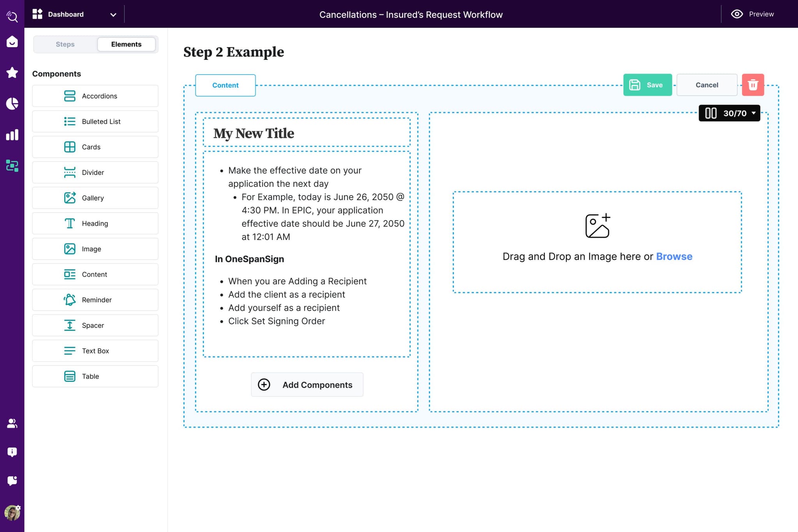Click the red trash delete icon
798x532 pixels.
coord(752,85)
